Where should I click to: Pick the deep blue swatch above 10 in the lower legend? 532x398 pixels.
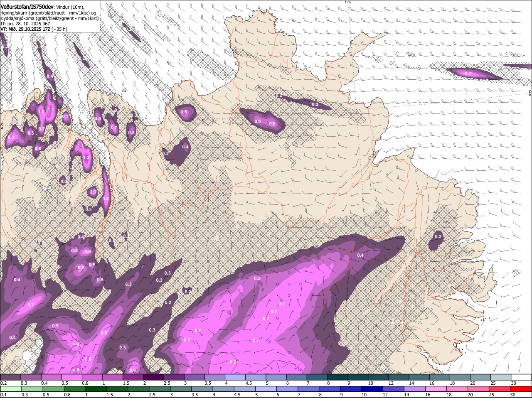click(x=372, y=389)
